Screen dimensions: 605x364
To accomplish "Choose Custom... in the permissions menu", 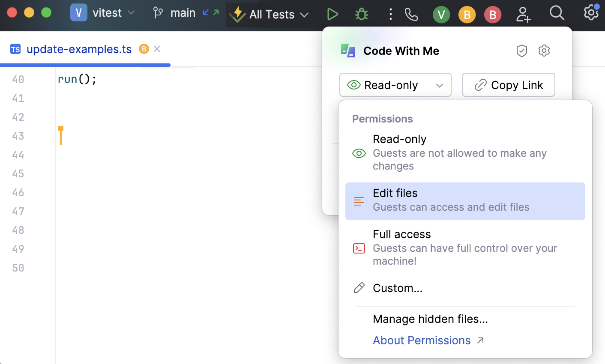I will pyautogui.click(x=398, y=288).
